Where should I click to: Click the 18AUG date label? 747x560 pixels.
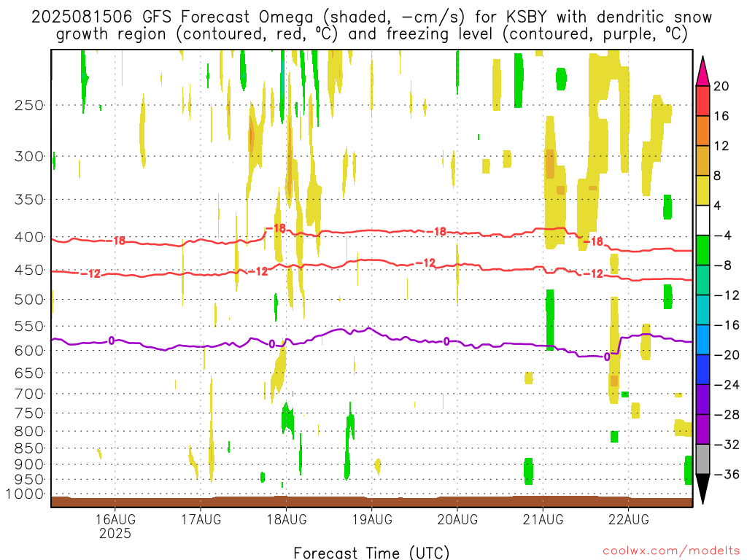point(286,519)
